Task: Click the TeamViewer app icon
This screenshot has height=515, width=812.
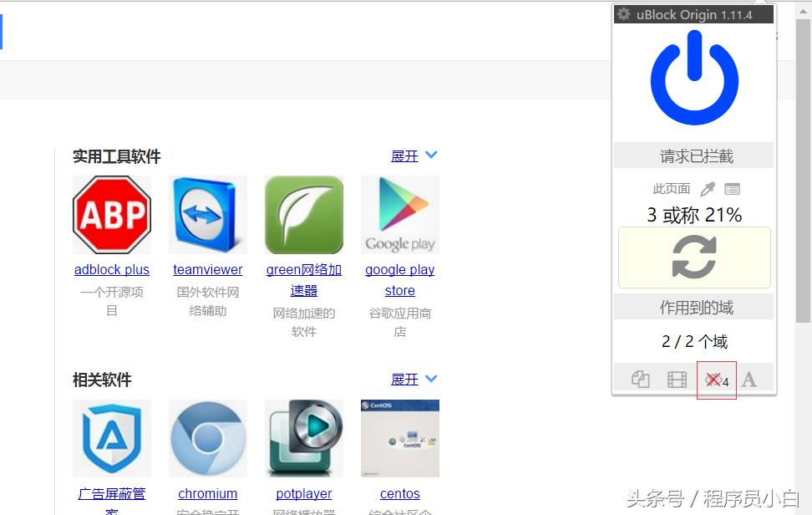Action: [208, 215]
